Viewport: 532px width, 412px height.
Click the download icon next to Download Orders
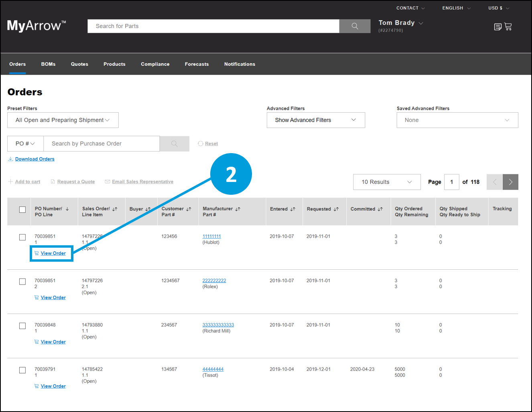point(10,159)
